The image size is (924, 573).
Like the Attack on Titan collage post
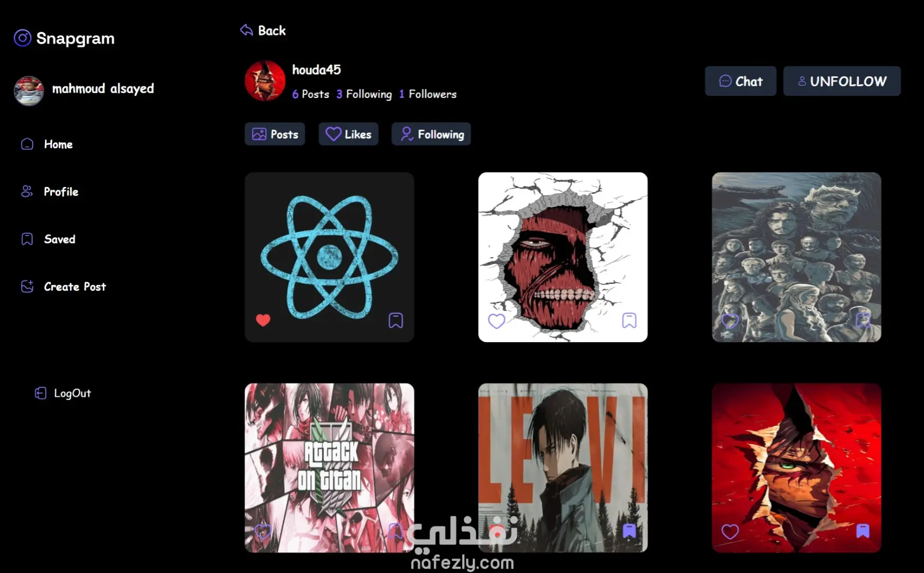point(263,531)
